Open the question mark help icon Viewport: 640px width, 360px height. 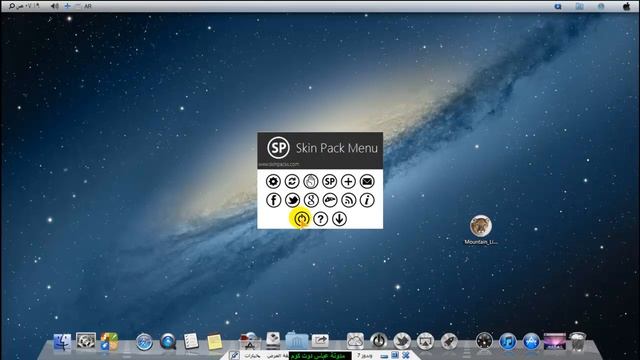[x=320, y=219]
